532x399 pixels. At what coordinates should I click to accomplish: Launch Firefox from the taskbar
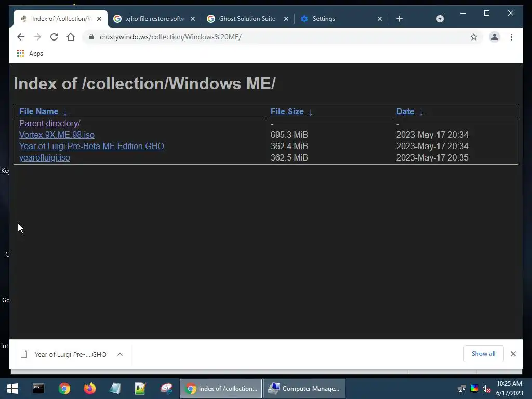coord(89,389)
